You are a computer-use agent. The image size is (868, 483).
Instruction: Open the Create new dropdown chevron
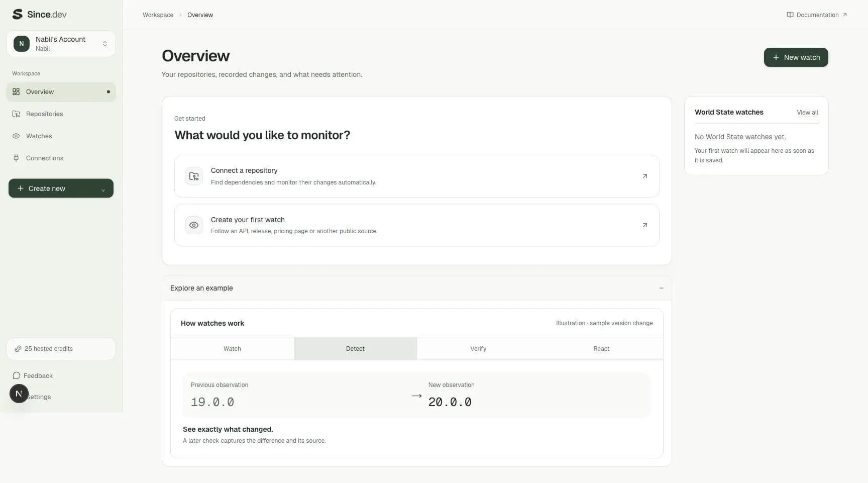103,189
